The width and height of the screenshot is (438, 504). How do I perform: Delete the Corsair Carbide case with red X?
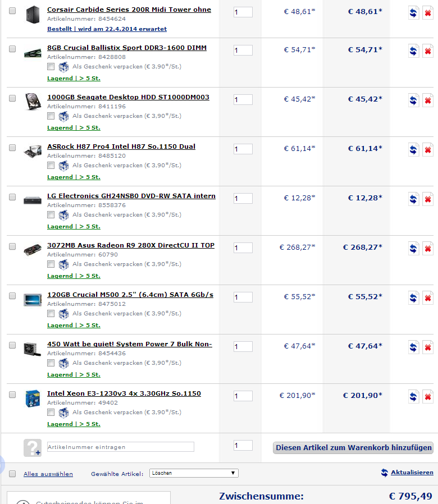pyautogui.click(x=428, y=13)
